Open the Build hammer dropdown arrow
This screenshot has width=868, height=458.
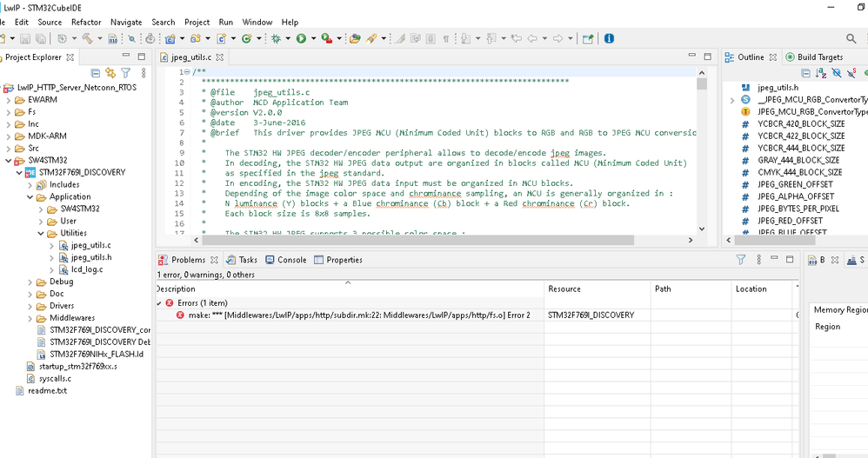[100, 39]
